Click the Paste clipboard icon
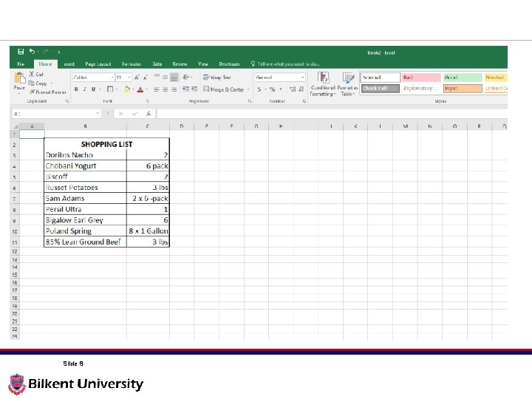The width and height of the screenshot is (532, 399). [20, 78]
